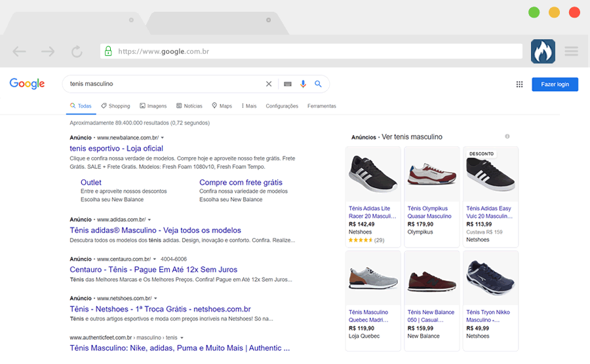Open Configurações menu
This screenshot has height=364, width=590.
click(282, 106)
